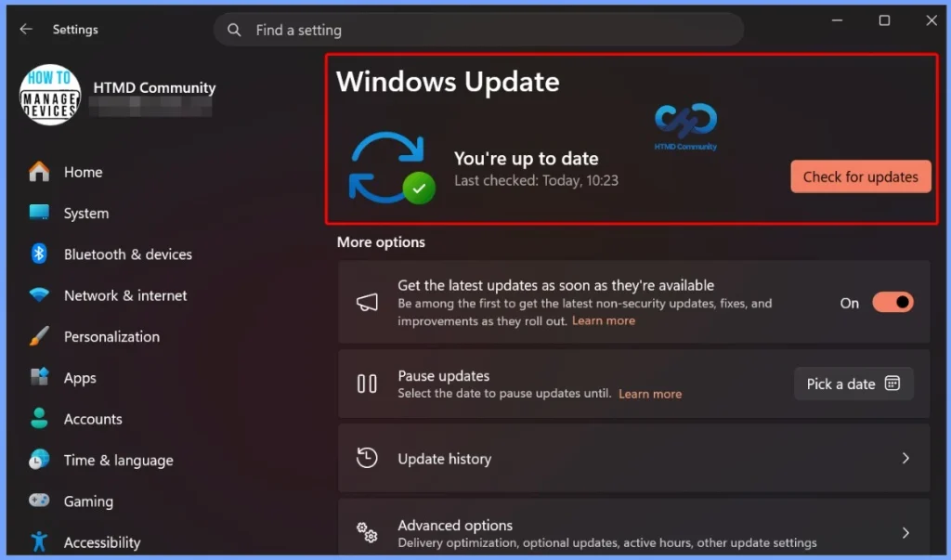Open the Advanced options row
This screenshot has width=951, height=560.
pyautogui.click(x=633, y=528)
